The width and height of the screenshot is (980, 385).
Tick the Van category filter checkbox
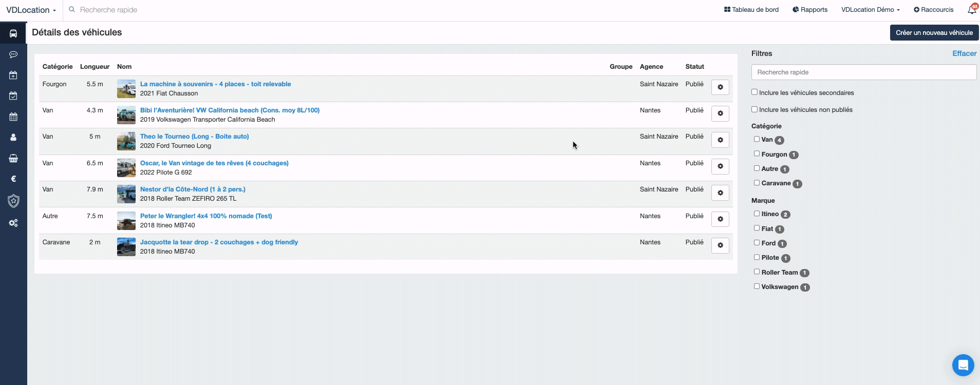pyautogui.click(x=757, y=139)
